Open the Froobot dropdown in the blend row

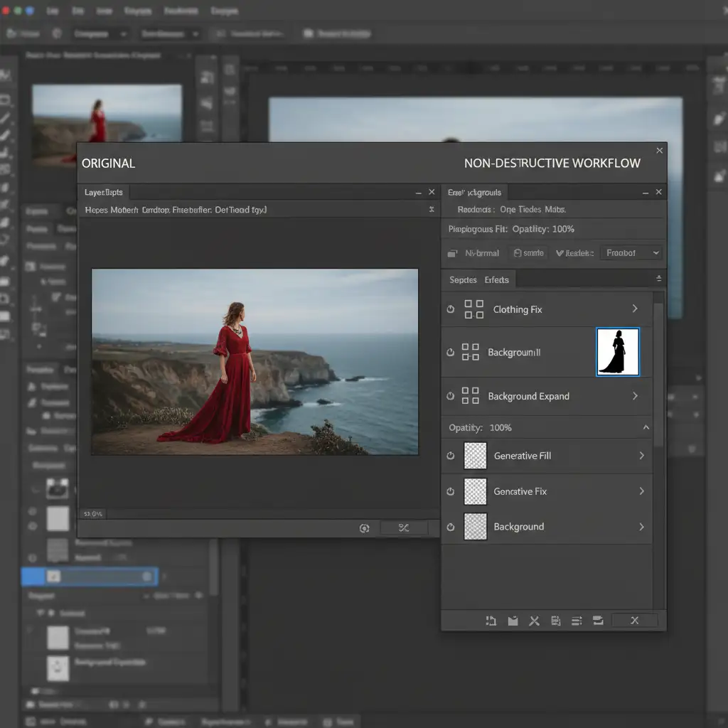pyautogui.click(x=631, y=253)
